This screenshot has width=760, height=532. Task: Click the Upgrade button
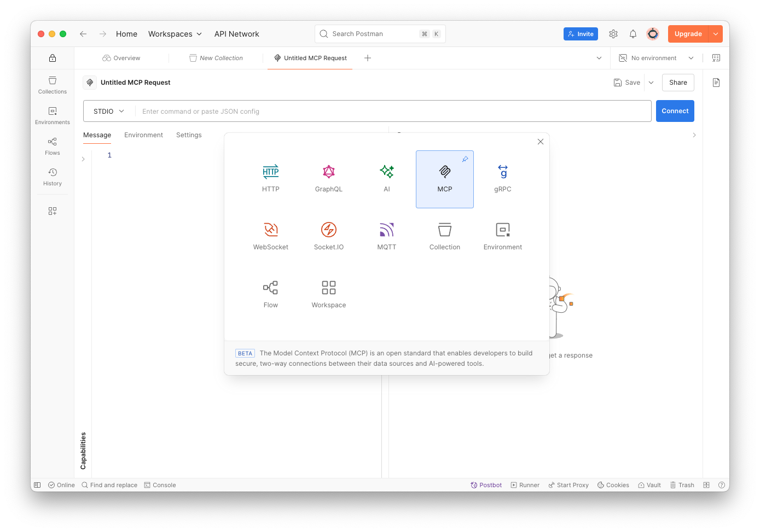click(x=688, y=34)
